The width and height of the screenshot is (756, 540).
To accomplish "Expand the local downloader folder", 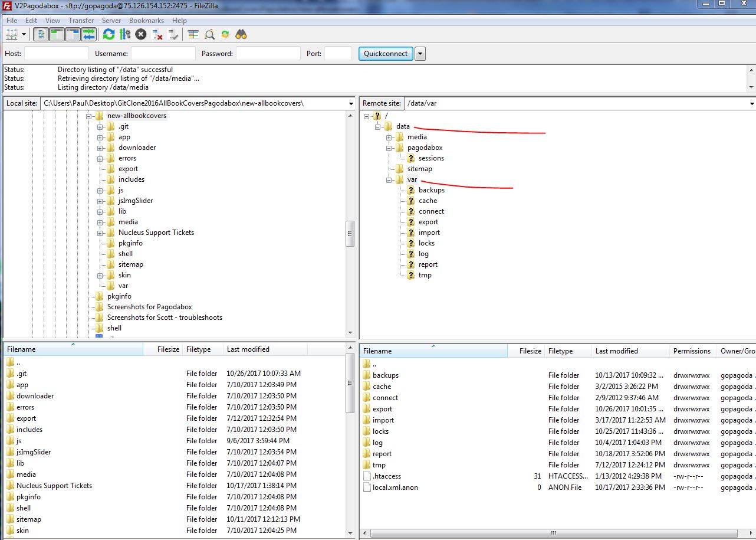I will [101, 148].
